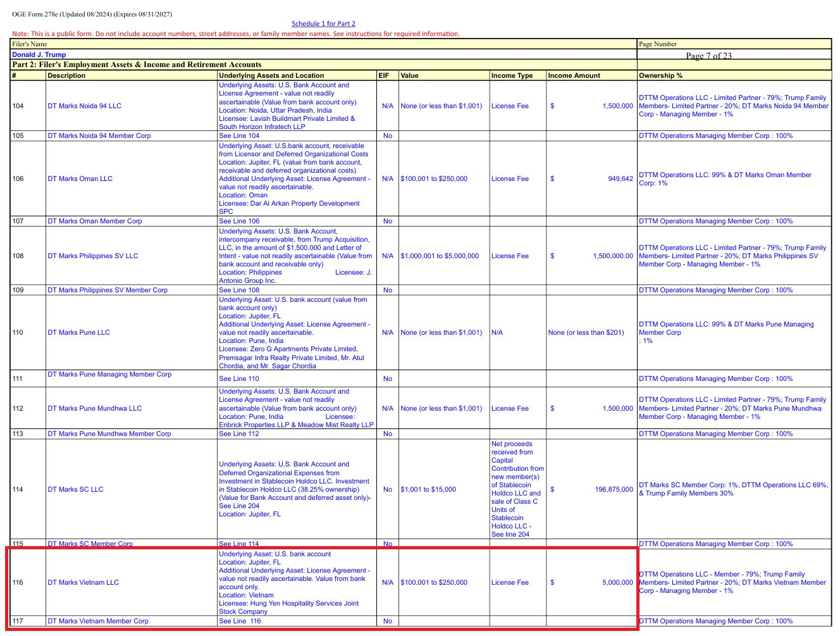Click the filer name Donald J. Trump

pyautogui.click(x=39, y=54)
